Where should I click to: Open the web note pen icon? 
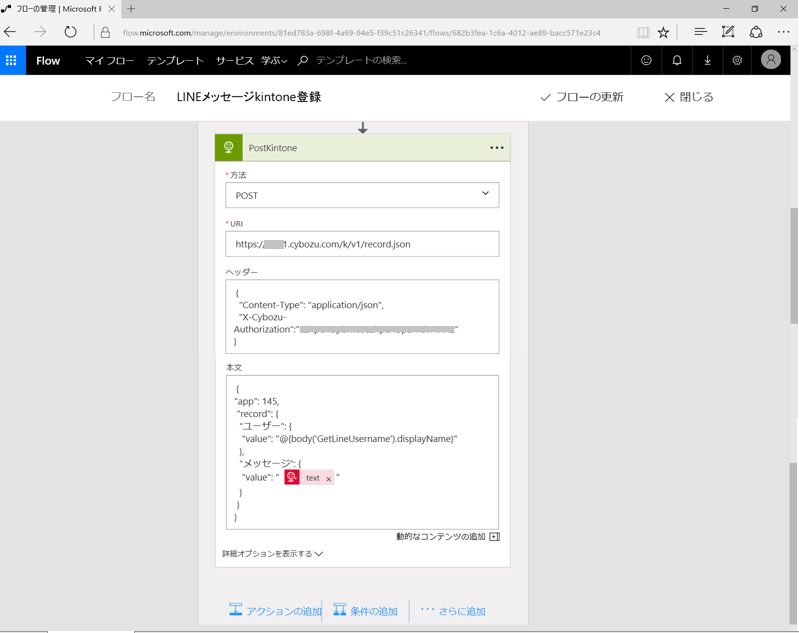click(728, 32)
